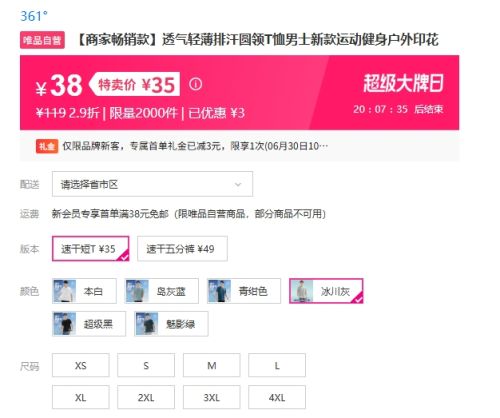Select the 本白 color thumbnail
This screenshot has height=418, width=500.
(x=65, y=291)
